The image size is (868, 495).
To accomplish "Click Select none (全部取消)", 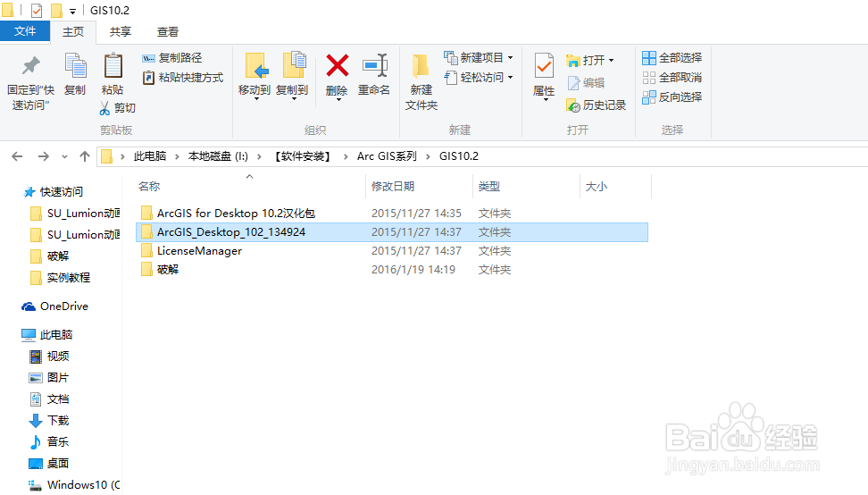I will (x=672, y=78).
